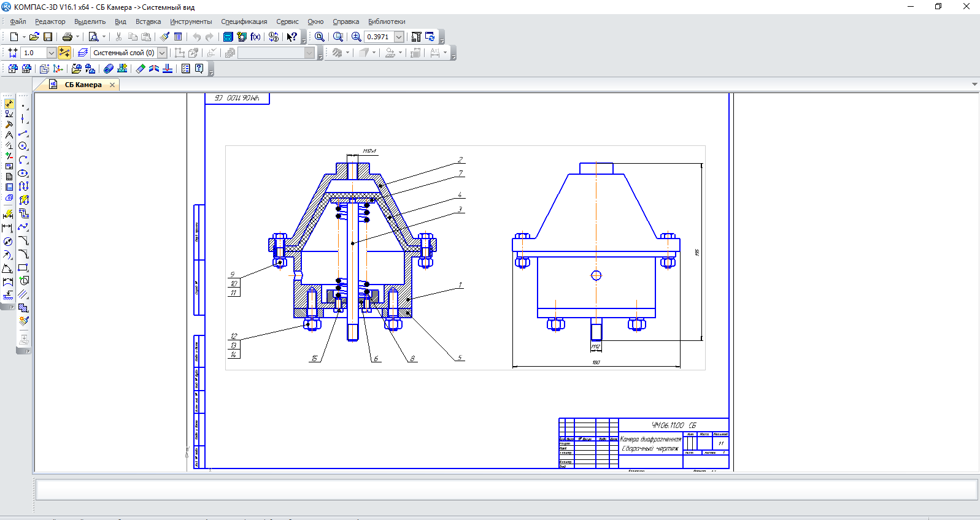Click the context Help cursor icon
This screenshot has width=980, height=520.
292,37
